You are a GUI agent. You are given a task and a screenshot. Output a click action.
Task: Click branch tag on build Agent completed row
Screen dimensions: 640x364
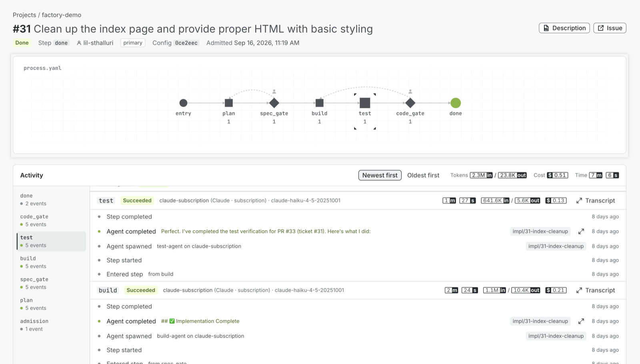point(540,321)
